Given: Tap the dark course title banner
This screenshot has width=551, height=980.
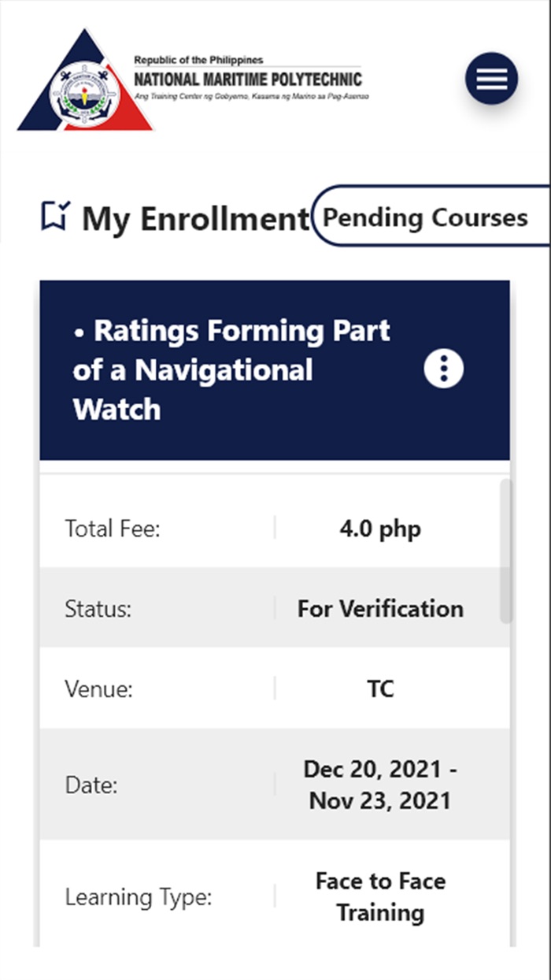Looking at the screenshot, I should point(236,370).
